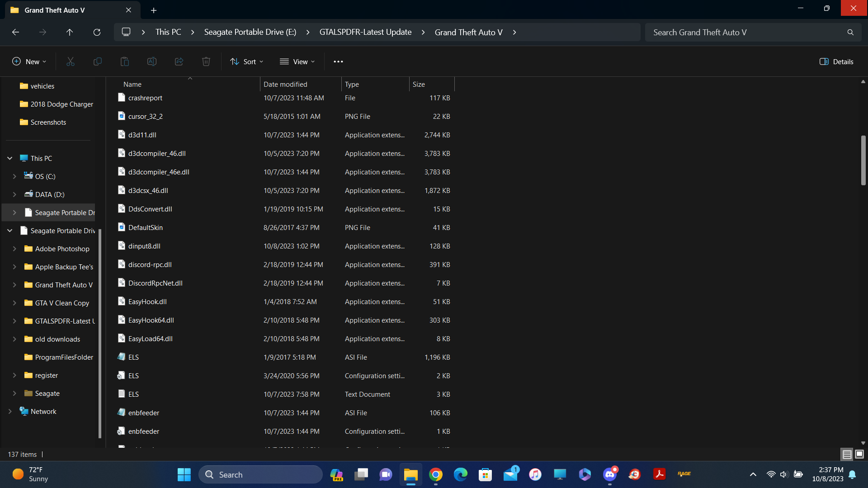Click the Rename icon in toolbar

tap(152, 61)
